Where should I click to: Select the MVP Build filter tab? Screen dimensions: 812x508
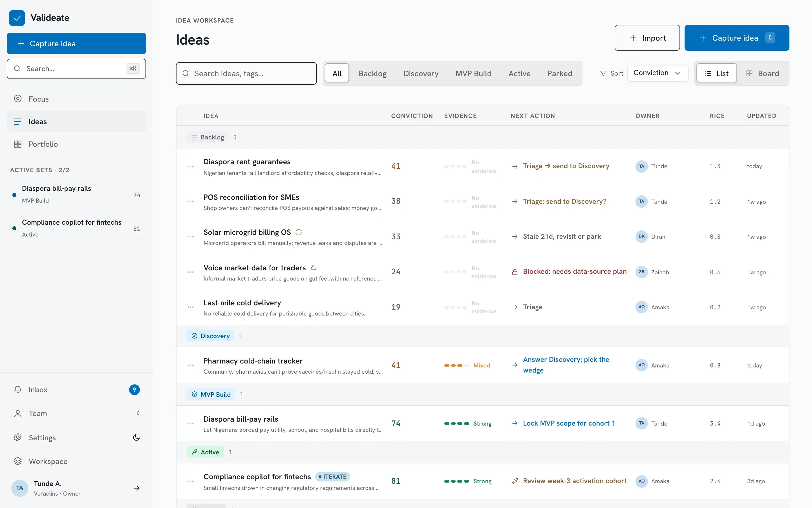pyautogui.click(x=473, y=73)
